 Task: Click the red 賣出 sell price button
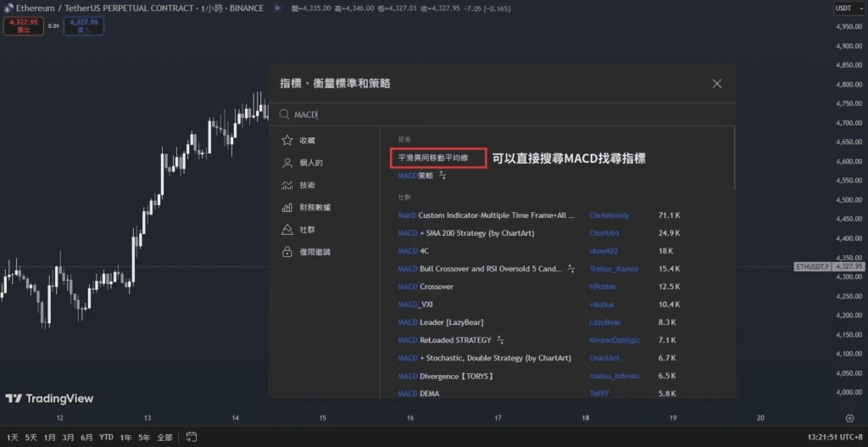coord(23,26)
